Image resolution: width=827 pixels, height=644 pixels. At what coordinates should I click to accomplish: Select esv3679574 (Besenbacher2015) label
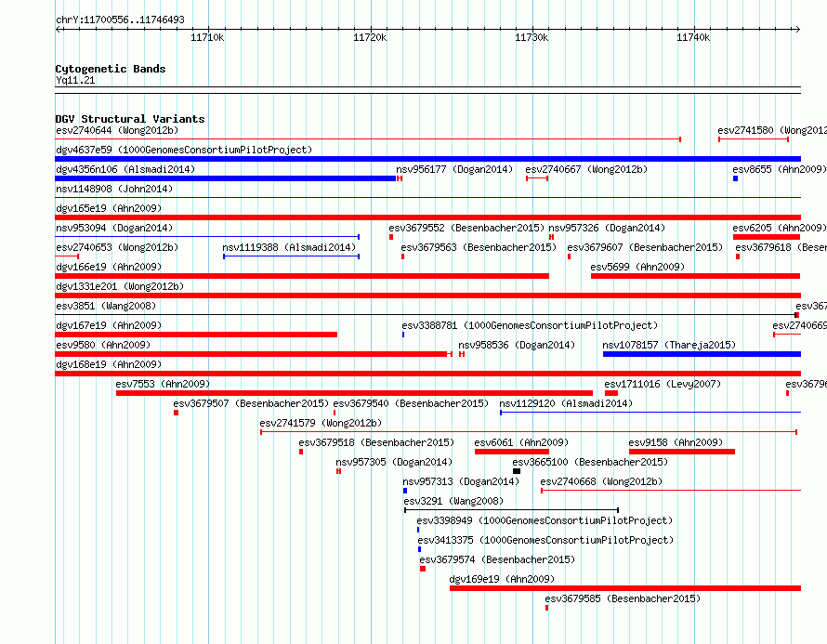pyautogui.click(x=497, y=559)
